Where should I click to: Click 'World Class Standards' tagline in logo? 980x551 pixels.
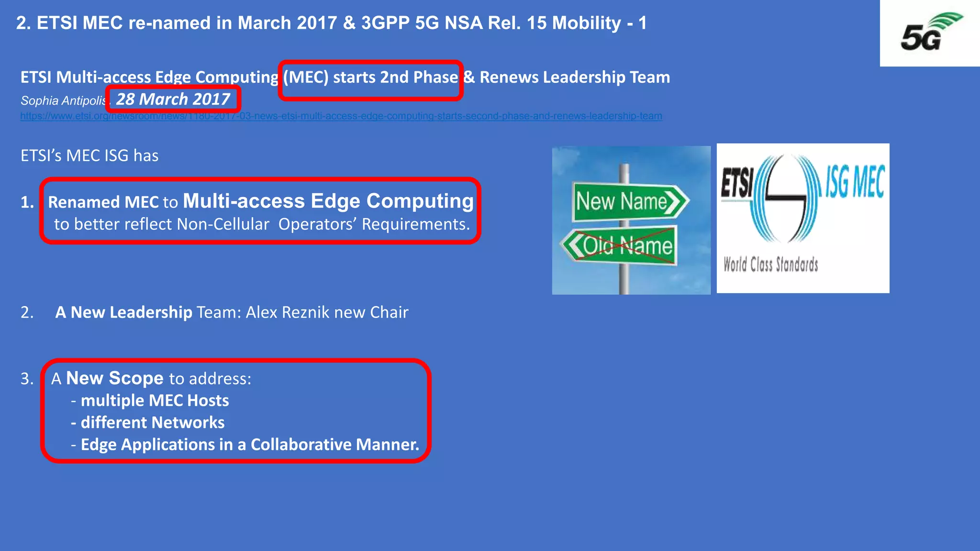[x=770, y=264]
